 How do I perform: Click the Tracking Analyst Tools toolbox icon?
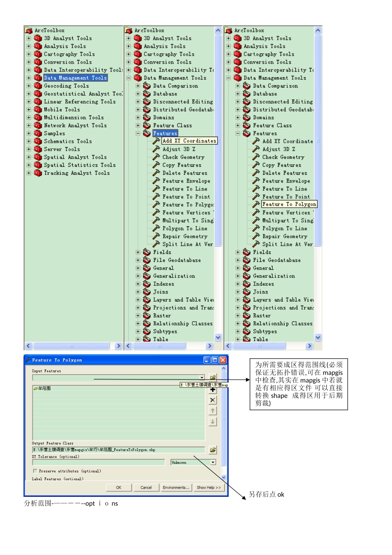[x=38, y=173]
